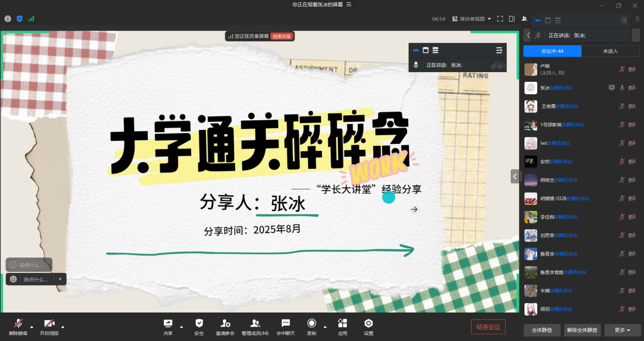Switch to the 未进入 tab
This screenshot has width=644, height=341.
coord(610,51)
